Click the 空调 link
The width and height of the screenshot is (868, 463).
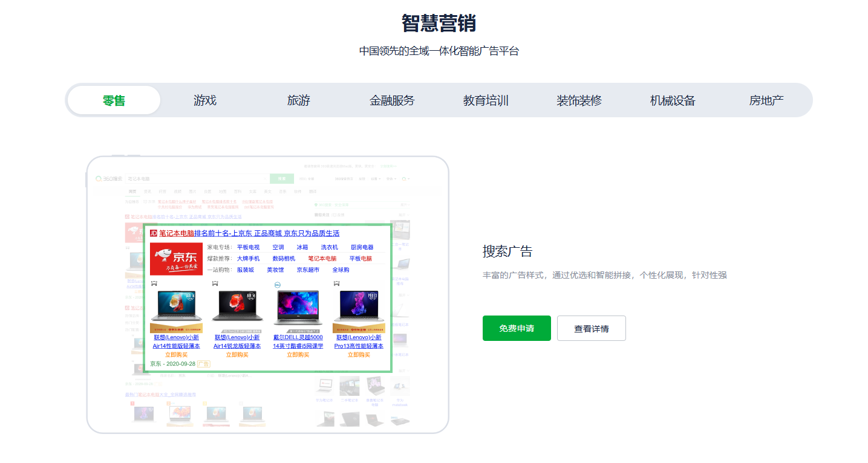(278, 247)
